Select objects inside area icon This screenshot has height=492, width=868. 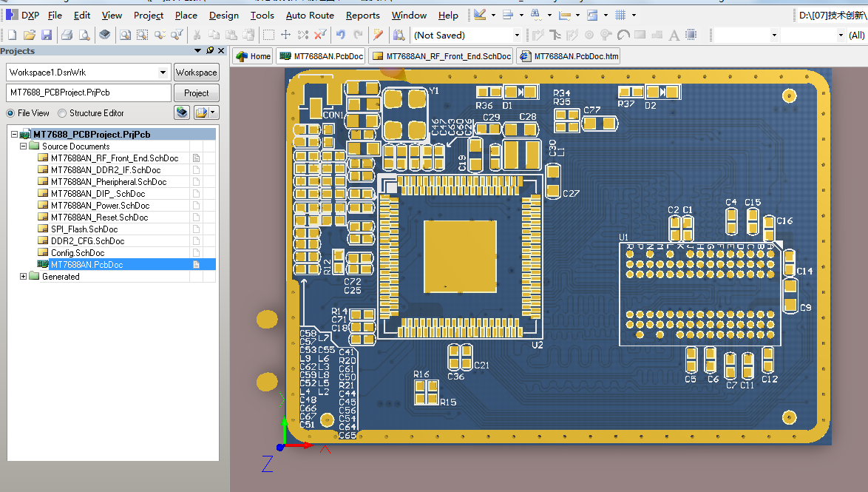click(x=268, y=35)
